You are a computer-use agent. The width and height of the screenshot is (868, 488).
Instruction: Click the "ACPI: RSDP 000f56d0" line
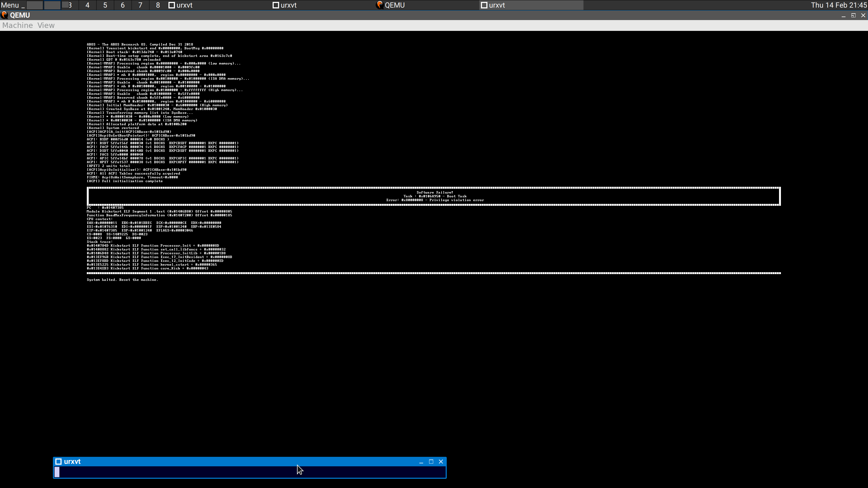(128, 139)
